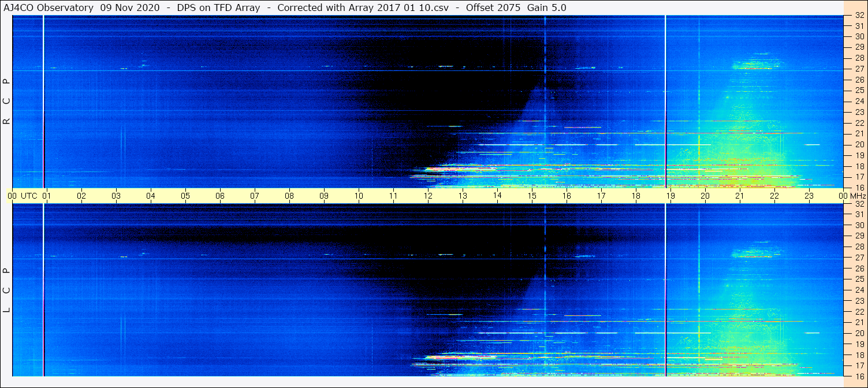The width and height of the screenshot is (868, 388).
Task: Click the 21 MHz tick of LCP panel
Action: coord(859,322)
